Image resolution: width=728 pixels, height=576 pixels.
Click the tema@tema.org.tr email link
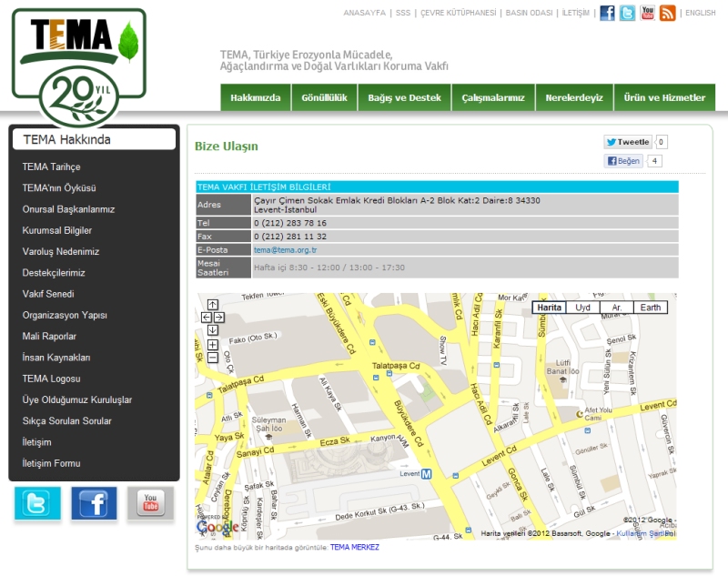coord(285,249)
